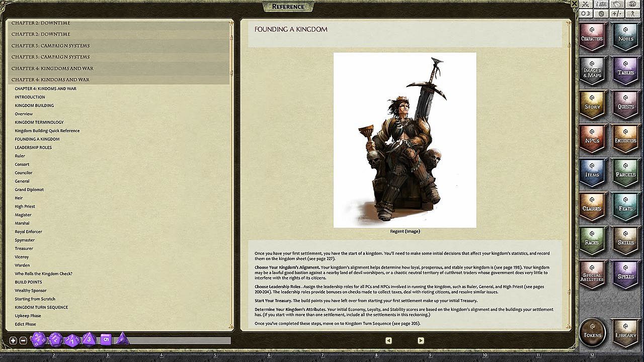Open the Special Abilities sidebar button
This screenshot has width=644, height=362.
pos(592,275)
